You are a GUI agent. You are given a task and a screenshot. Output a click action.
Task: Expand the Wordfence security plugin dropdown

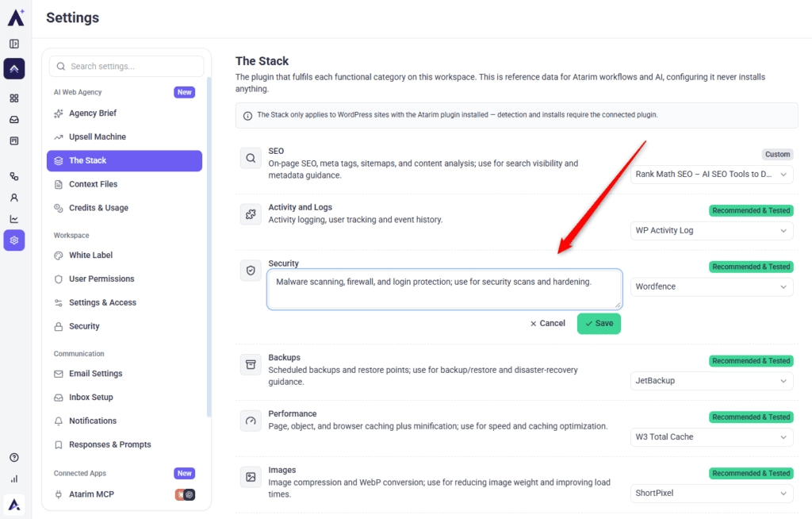[711, 286]
